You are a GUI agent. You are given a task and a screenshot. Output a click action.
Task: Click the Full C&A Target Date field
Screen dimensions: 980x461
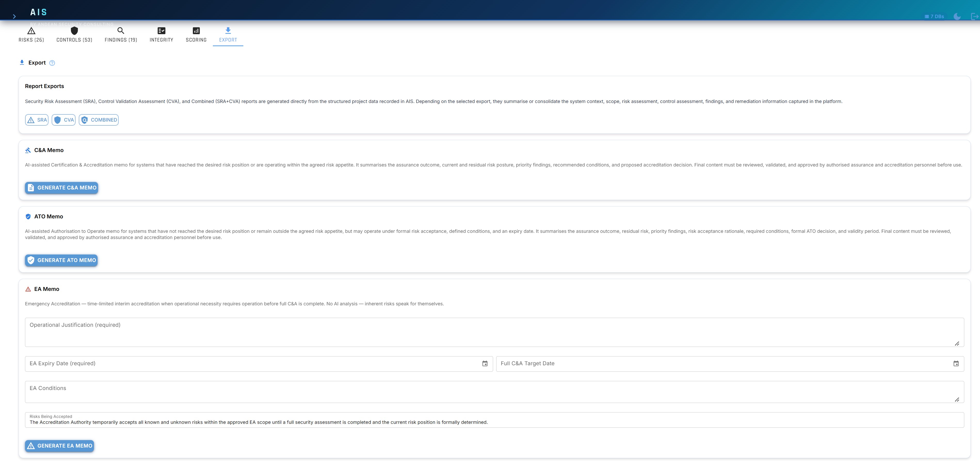tap(730, 364)
